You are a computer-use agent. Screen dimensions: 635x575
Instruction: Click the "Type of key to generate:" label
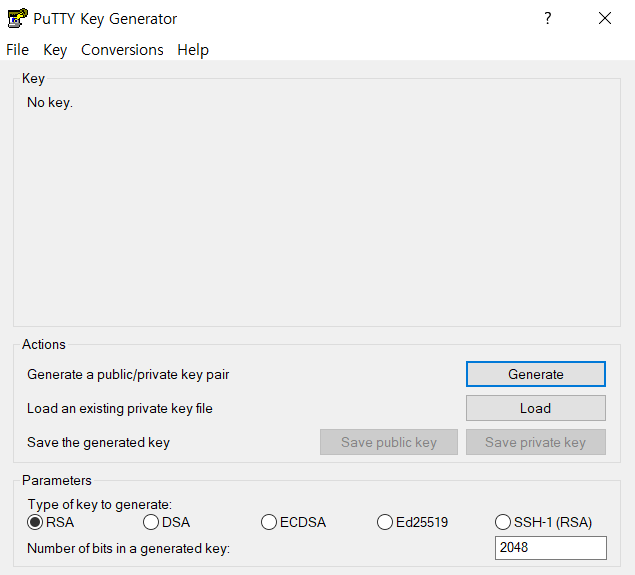(x=100, y=505)
